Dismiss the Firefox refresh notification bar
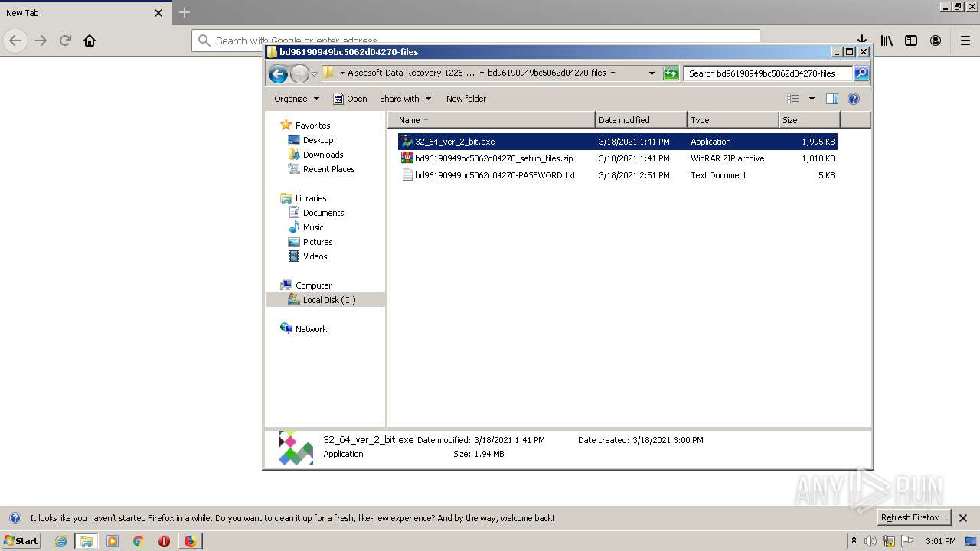 963,518
